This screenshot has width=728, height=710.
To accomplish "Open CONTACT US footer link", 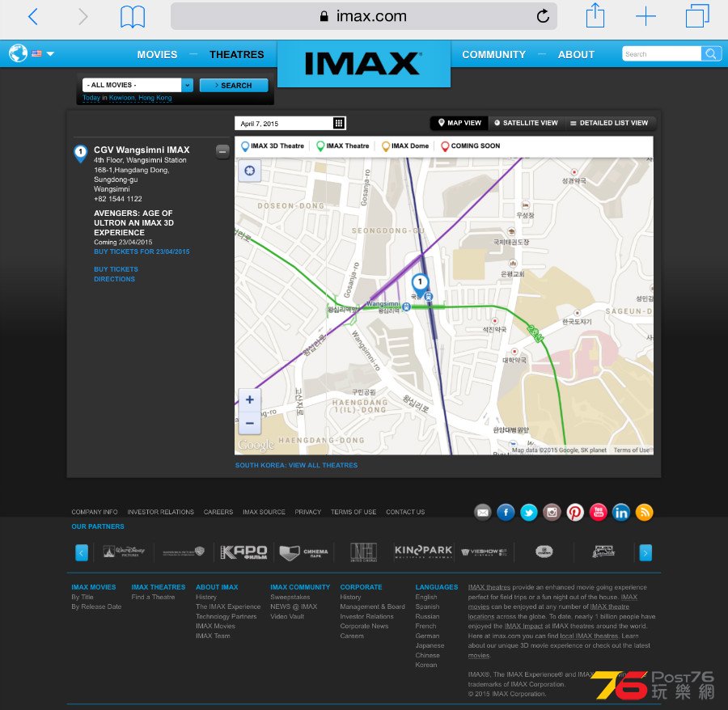I will [x=405, y=512].
